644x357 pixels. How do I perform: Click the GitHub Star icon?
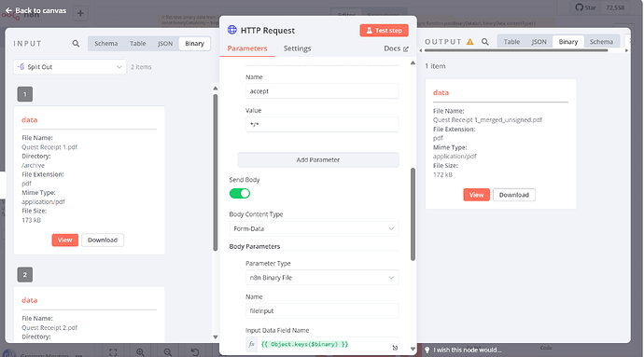click(x=579, y=7)
